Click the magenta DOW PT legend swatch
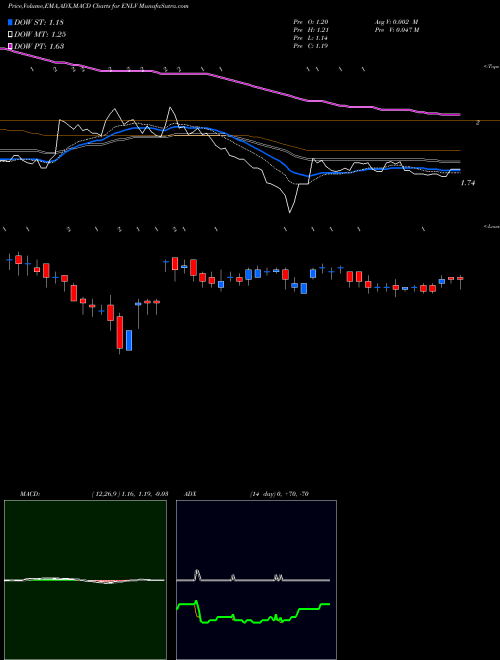The height and width of the screenshot is (660, 500). coord(11,46)
